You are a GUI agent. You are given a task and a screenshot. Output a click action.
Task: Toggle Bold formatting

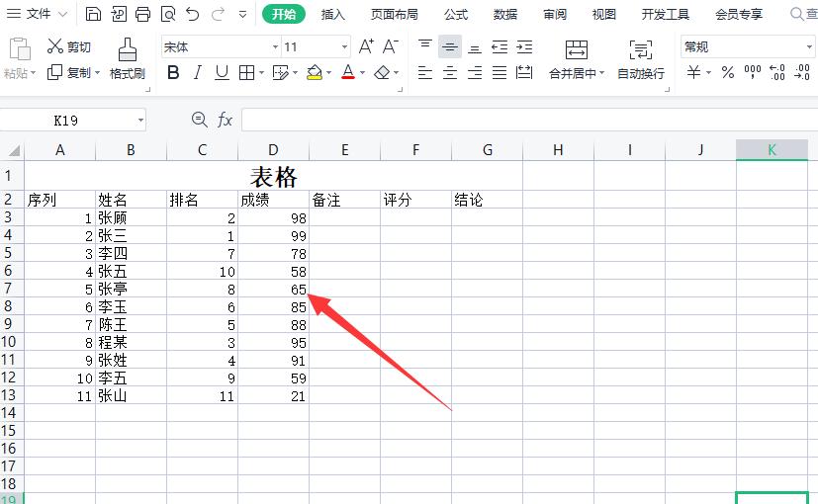[x=173, y=73]
